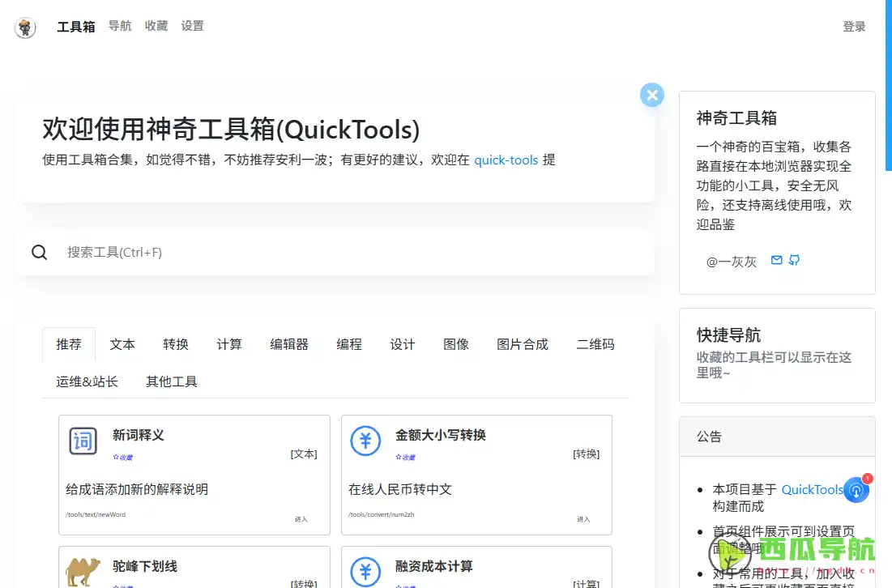Click the [文本] category tag
The width and height of the screenshot is (892, 588).
click(304, 454)
